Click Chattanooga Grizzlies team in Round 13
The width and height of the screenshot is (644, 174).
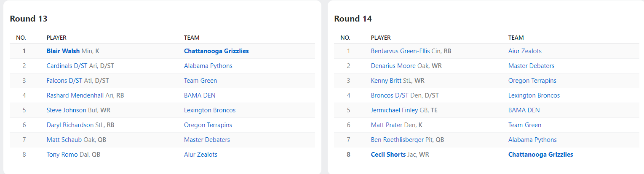[x=216, y=51]
